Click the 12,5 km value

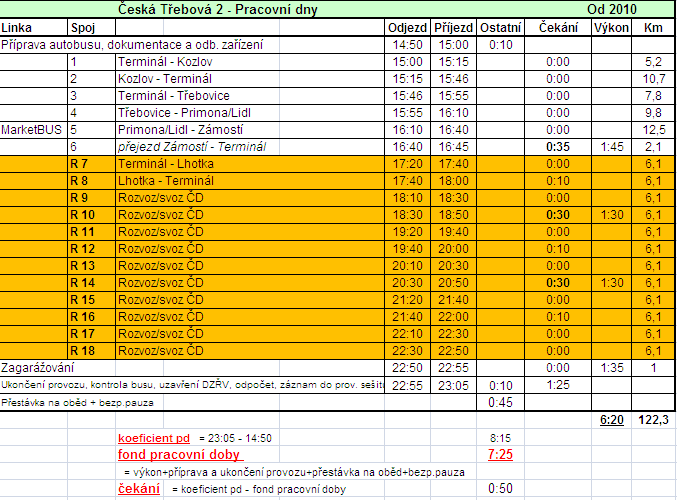point(653,130)
